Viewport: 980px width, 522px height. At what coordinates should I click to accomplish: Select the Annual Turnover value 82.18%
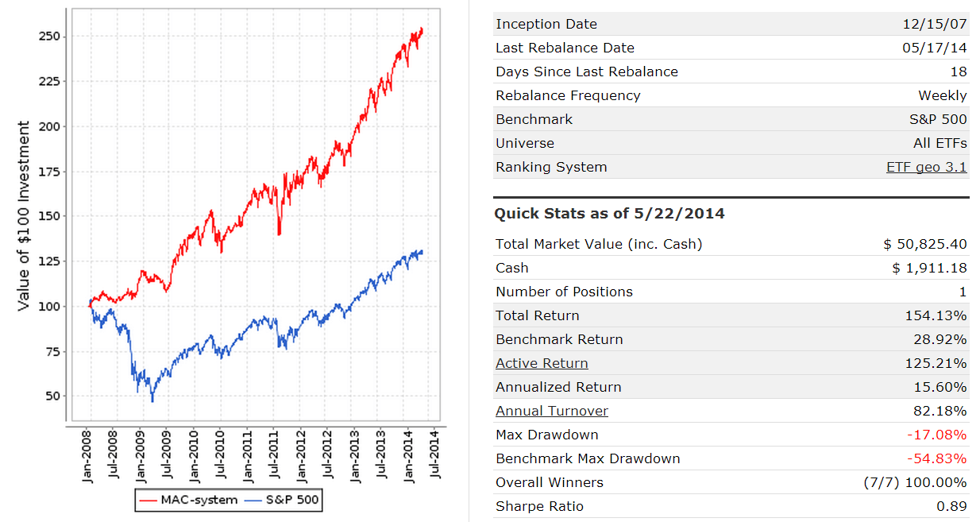coord(940,411)
